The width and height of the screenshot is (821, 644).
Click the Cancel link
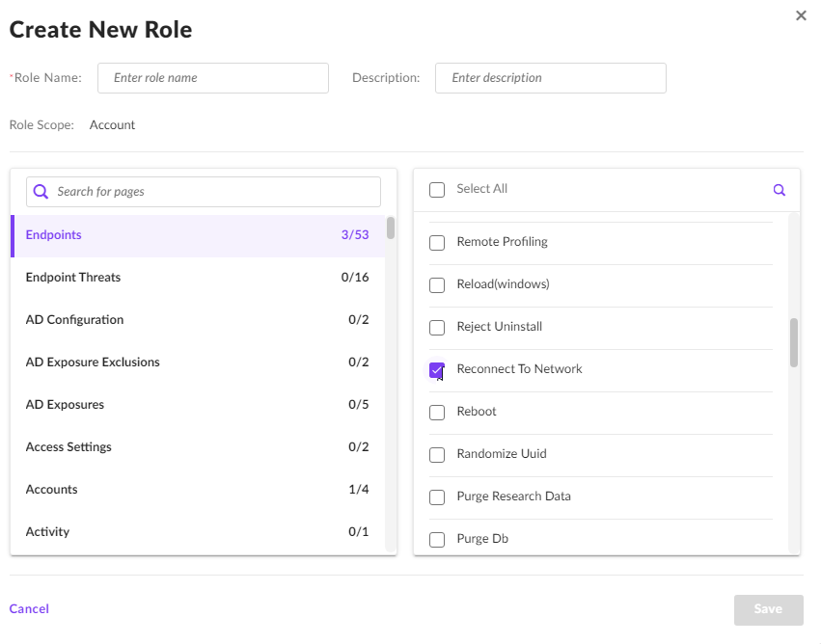[29, 609]
